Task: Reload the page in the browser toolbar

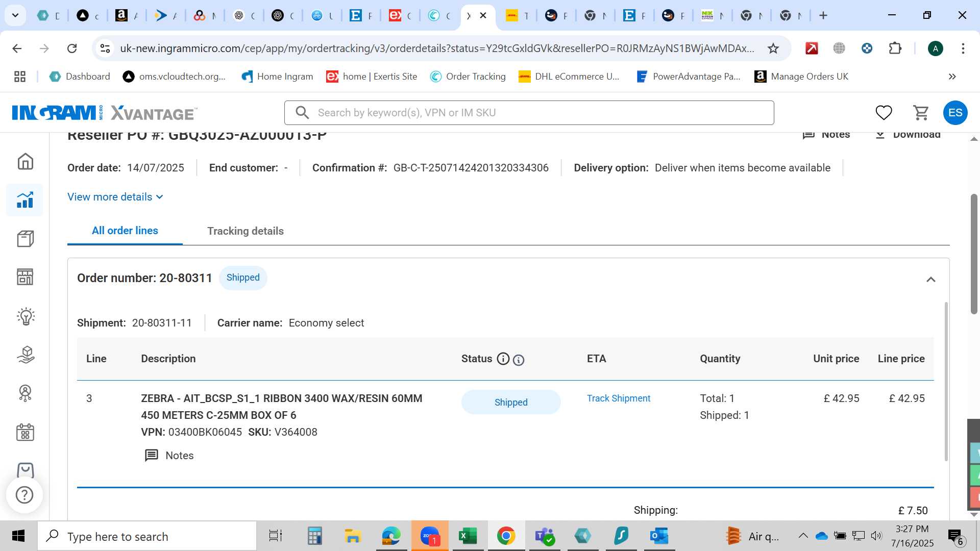Action: coord(72,48)
